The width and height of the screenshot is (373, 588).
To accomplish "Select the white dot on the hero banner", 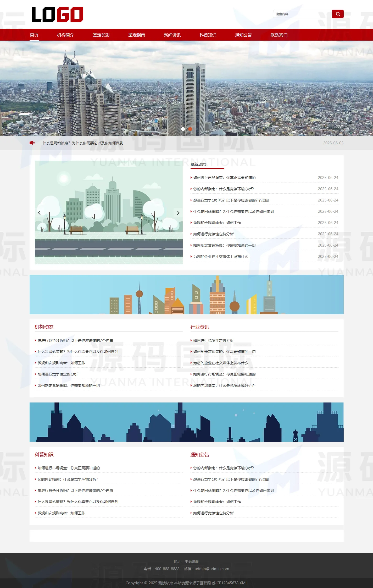I will 183,129.
